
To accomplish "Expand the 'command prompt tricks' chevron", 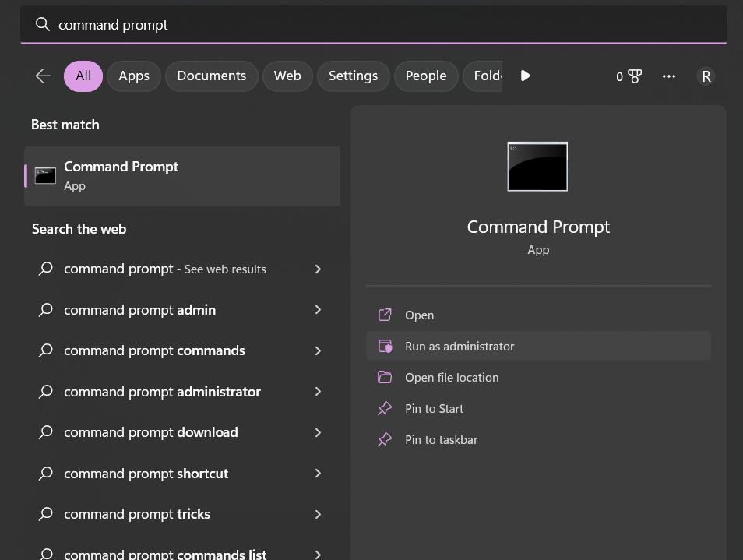I will pos(318,514).
